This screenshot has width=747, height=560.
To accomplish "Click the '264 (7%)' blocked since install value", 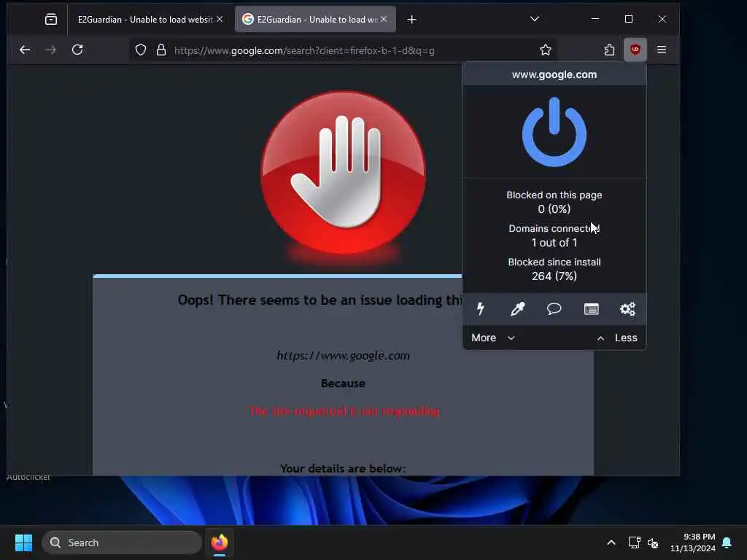I will pos(554,276).
